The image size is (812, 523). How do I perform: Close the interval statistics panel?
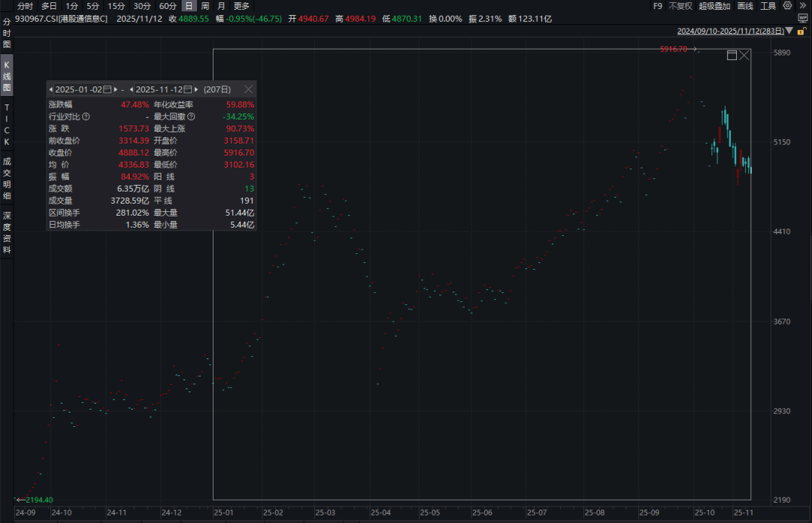point(248,89)
